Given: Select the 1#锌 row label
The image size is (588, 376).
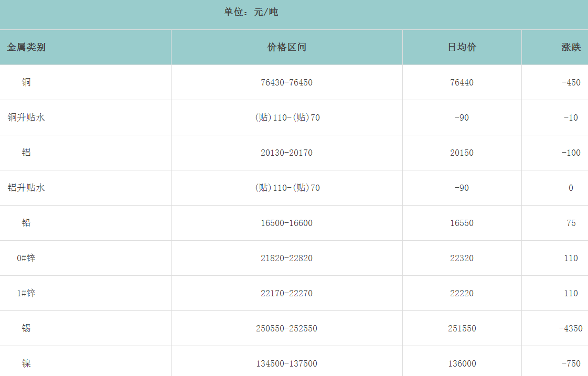Looking at the screenshot, I should (x=26, y=293).
